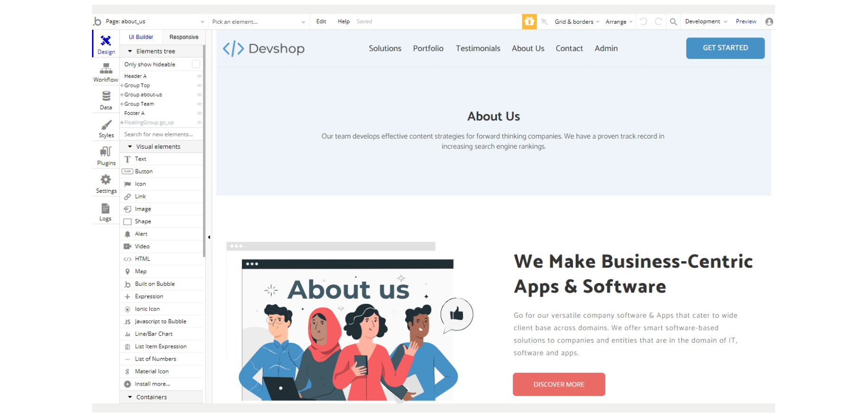The width and height of the screenshot is (868, 415).
Task: Select the List Item Expression element
Action: (x=161, y=347)
